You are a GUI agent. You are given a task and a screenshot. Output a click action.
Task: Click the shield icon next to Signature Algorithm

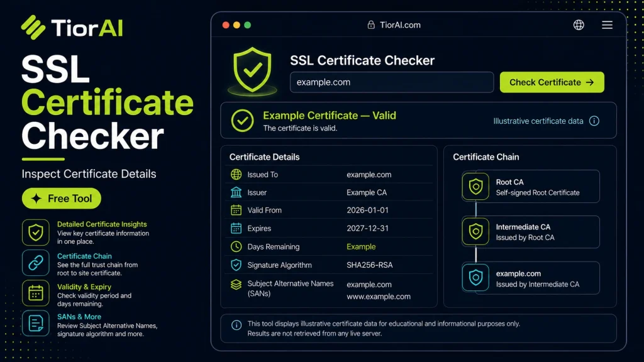(236, 265)
